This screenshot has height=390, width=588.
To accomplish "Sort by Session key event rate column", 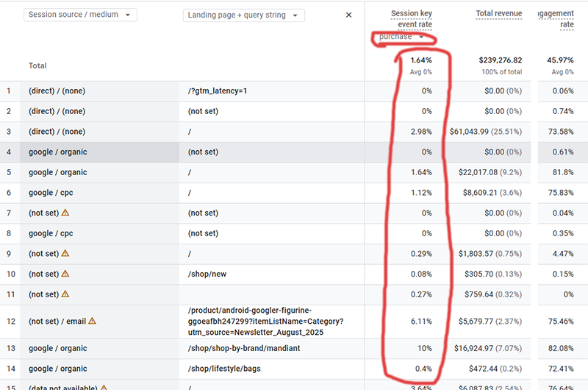I will point(412,18).
